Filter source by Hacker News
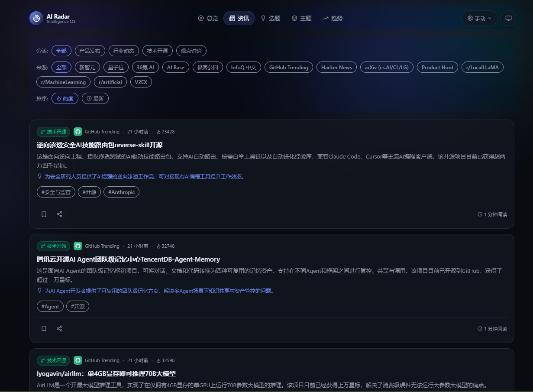The width and height of the screenshot is (533, 392). [336, 67]
